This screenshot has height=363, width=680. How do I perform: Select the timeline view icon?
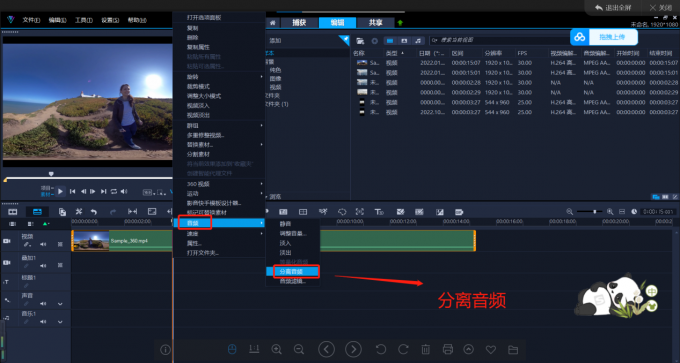point(37,212)
